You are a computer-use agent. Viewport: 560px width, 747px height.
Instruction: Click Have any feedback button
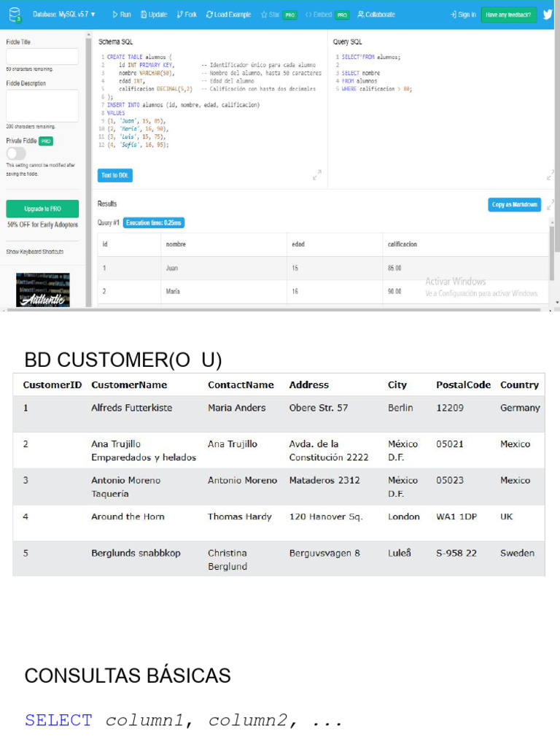pos(508,15)
